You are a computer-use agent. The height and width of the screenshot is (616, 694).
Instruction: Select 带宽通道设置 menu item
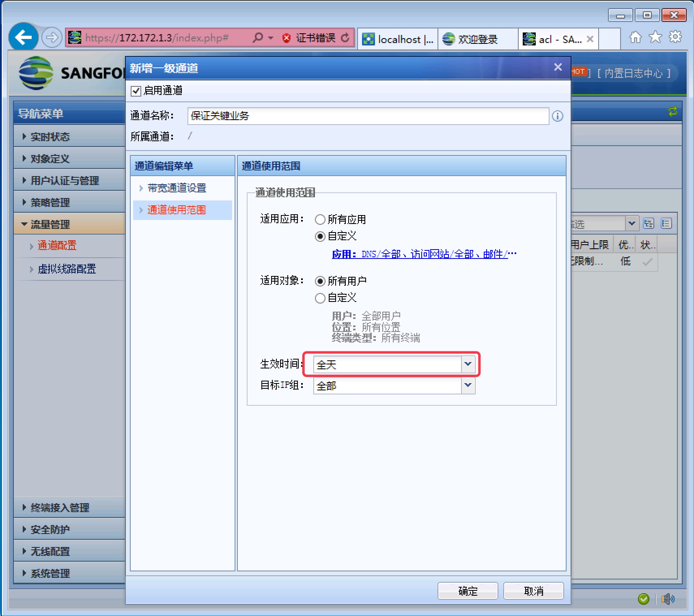click(177, 188)
